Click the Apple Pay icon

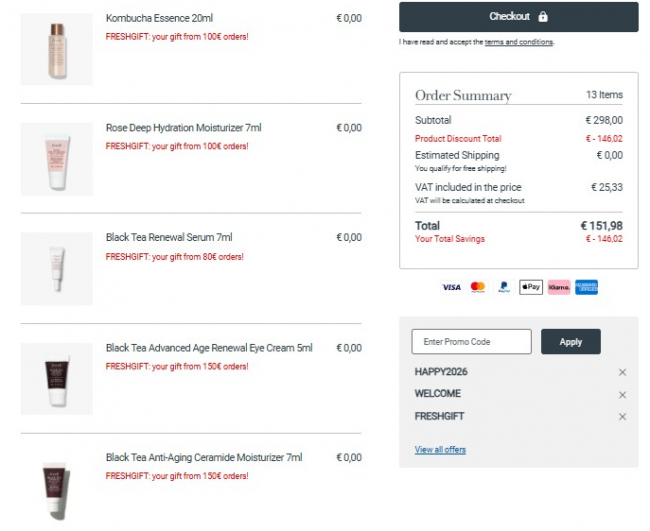531,287
